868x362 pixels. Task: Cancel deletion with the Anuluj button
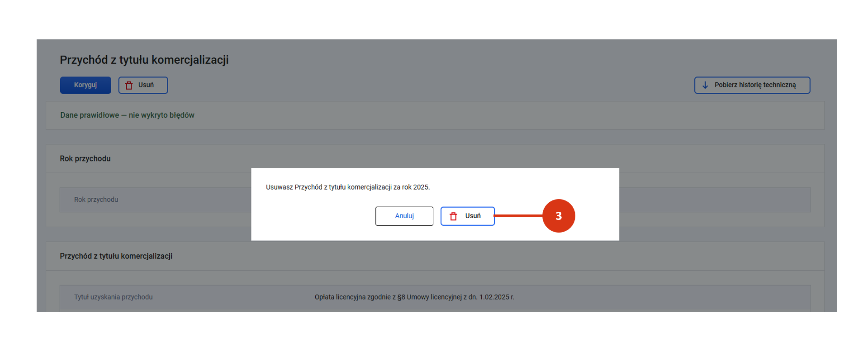404,216
